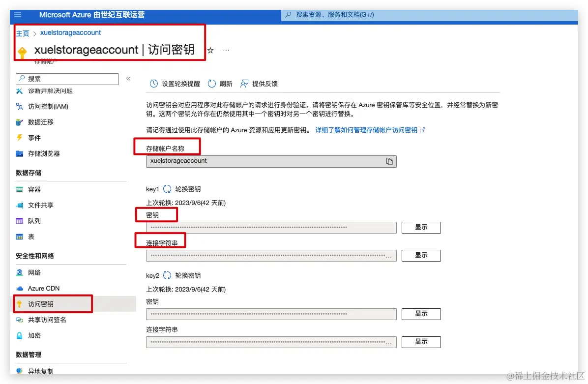Copy storage account name with copy icon
The image size is (588, 384).
click(x=389, y=161)
